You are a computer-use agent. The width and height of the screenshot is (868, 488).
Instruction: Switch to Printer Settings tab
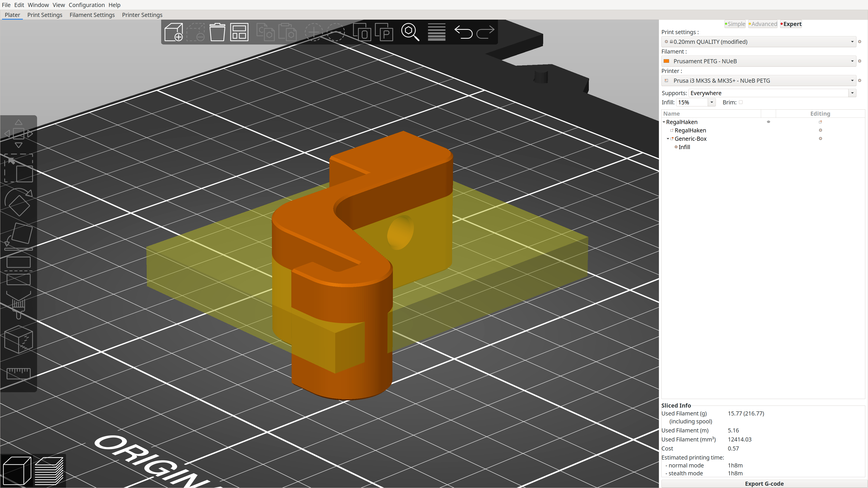(x=142, y=15)
